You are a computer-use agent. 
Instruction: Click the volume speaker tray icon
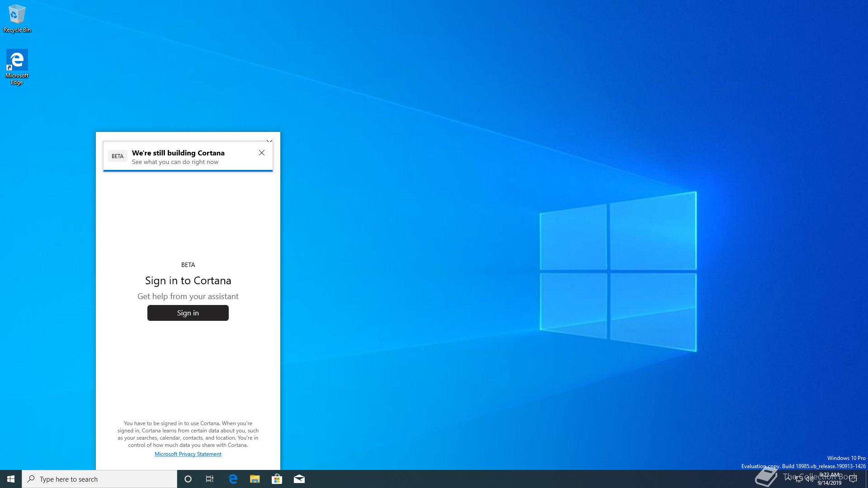tap(809, 479)
